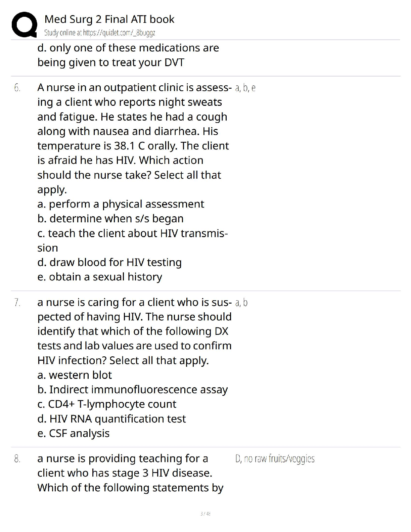Click question number 7 marker
Image resolution: width=411 pixels, height=532 pixels.
[17, 303]
